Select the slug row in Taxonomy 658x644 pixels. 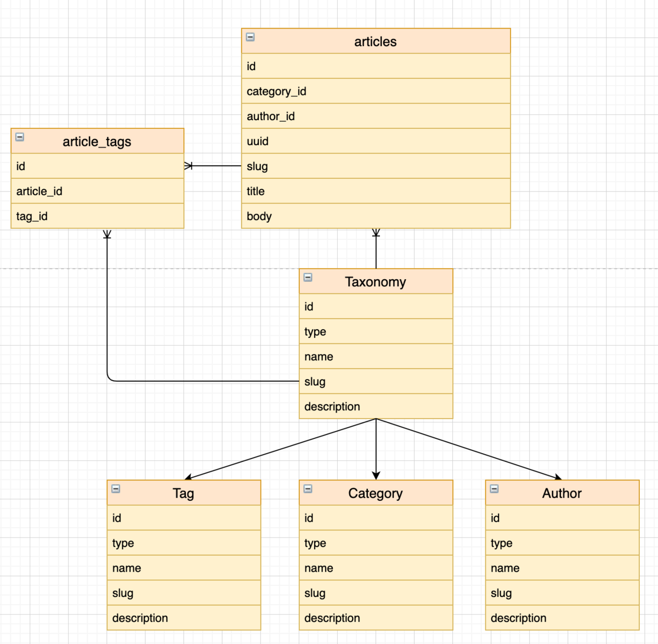click(376, 381)
